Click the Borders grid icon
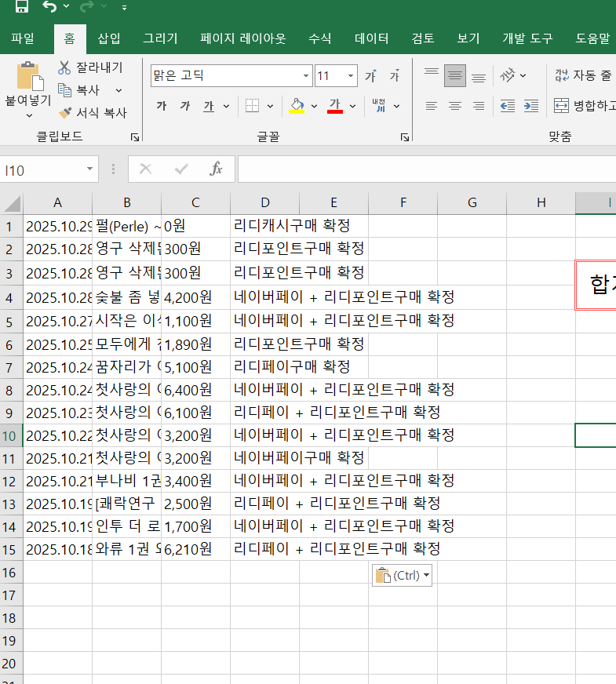Image resolution: width=616 pixels, height=684 pixels. [252, 106]
